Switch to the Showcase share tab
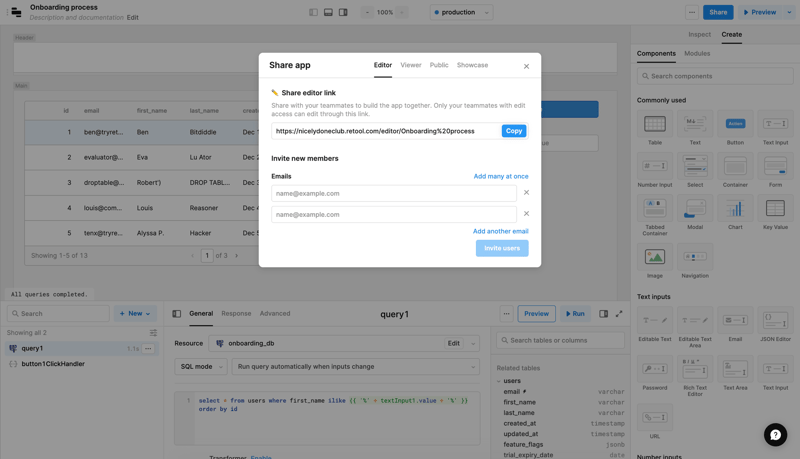Screen dimensions: 800x459 pyautogui.click(x=472, y=65)
